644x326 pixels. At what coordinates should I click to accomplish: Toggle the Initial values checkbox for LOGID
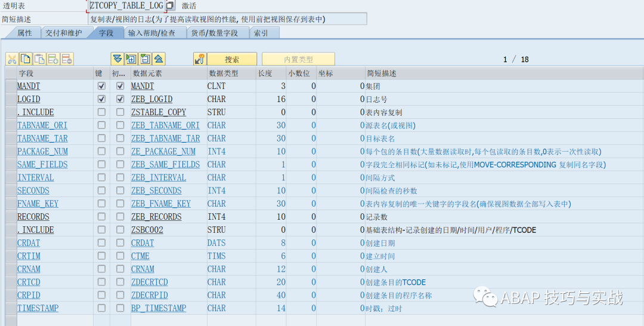tap(120, 99)
